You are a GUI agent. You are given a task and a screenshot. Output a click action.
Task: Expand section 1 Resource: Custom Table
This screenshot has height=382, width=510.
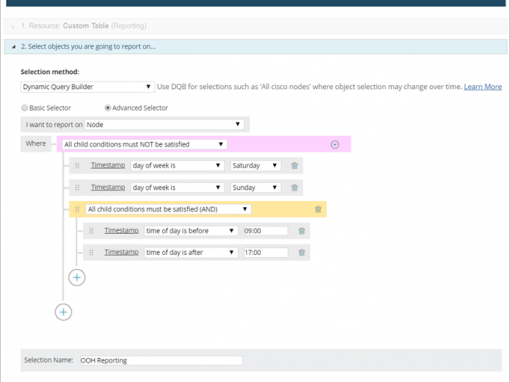point(13,27)
